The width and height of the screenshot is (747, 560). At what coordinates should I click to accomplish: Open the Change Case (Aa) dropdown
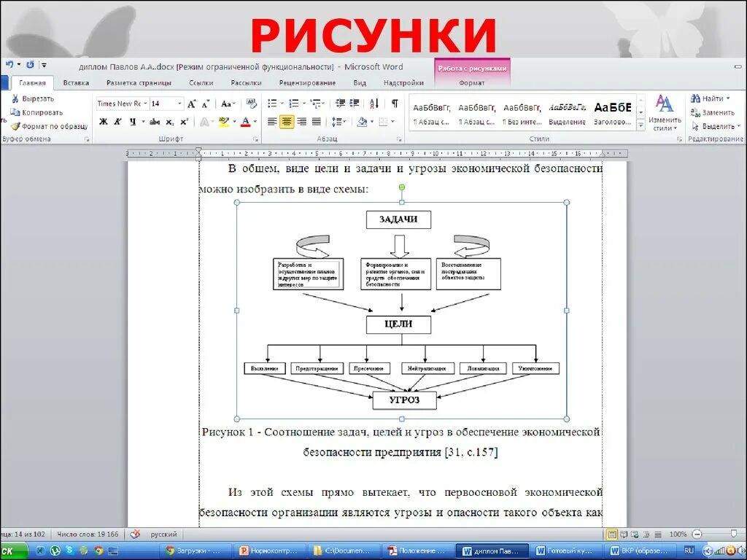(228, 104)
